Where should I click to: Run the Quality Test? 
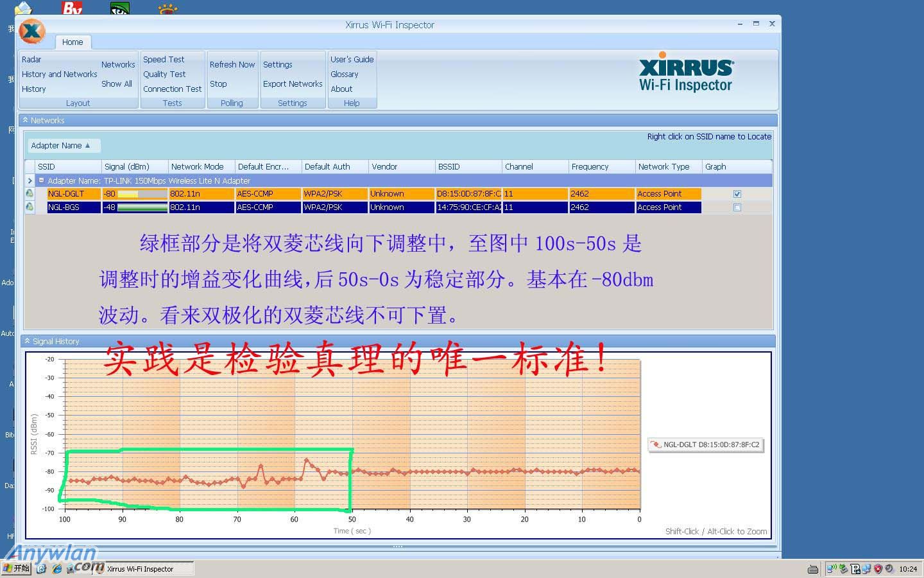[x=164, y=74]
